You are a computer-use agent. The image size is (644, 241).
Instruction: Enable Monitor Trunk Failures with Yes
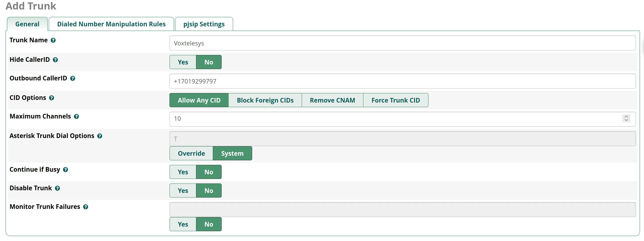click(183, 224)
